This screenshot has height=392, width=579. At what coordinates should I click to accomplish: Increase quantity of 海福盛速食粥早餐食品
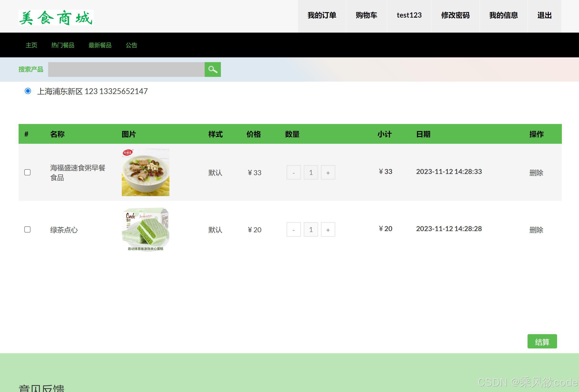[328, 173]
